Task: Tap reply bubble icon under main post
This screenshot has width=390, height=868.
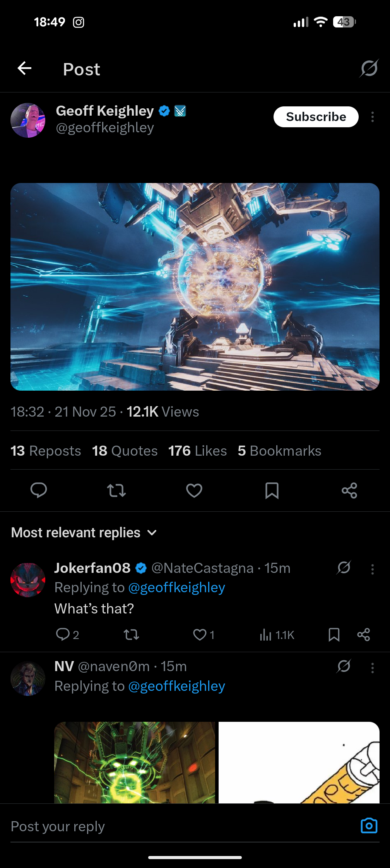Action: tap(39, 490)
